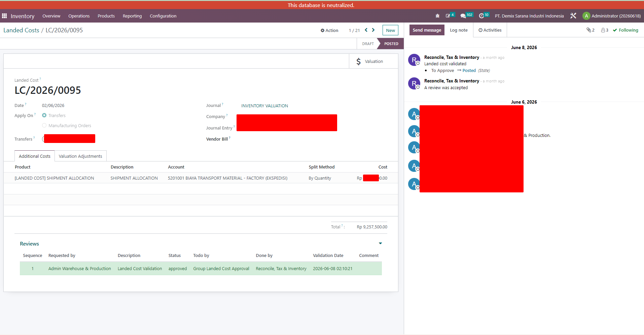The height and width of the screenshot is (335, 644).
Task: Open the Reporting menu
Action: pos(132,16)
